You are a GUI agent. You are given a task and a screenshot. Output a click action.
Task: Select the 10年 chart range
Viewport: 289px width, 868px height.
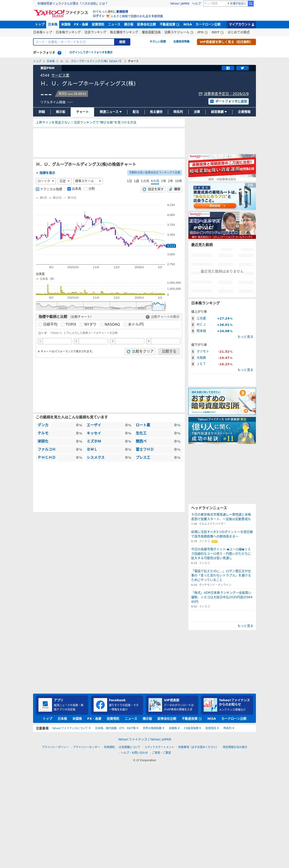(x=178, y=181)
